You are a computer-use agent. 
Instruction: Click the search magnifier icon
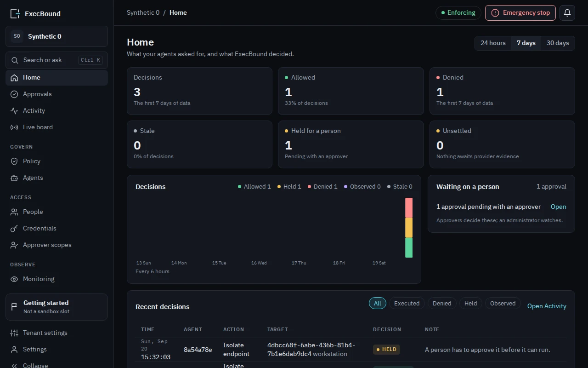tap(15, 60)
